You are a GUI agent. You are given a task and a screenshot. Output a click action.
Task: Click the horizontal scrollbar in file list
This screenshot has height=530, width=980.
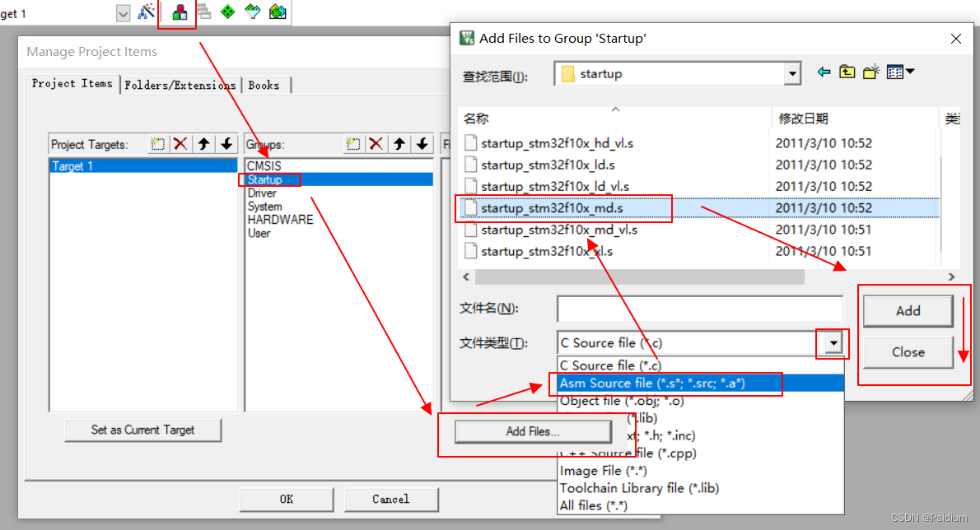[639, 277]
